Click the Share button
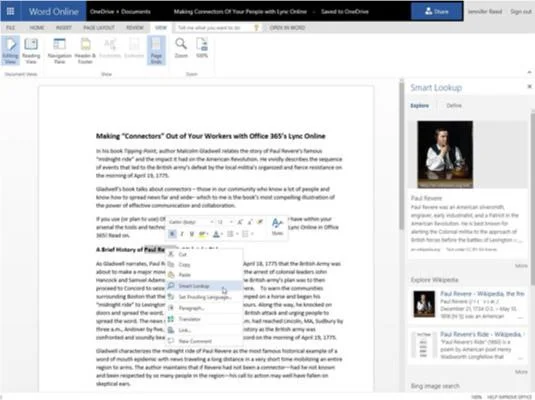 point(437,11)
